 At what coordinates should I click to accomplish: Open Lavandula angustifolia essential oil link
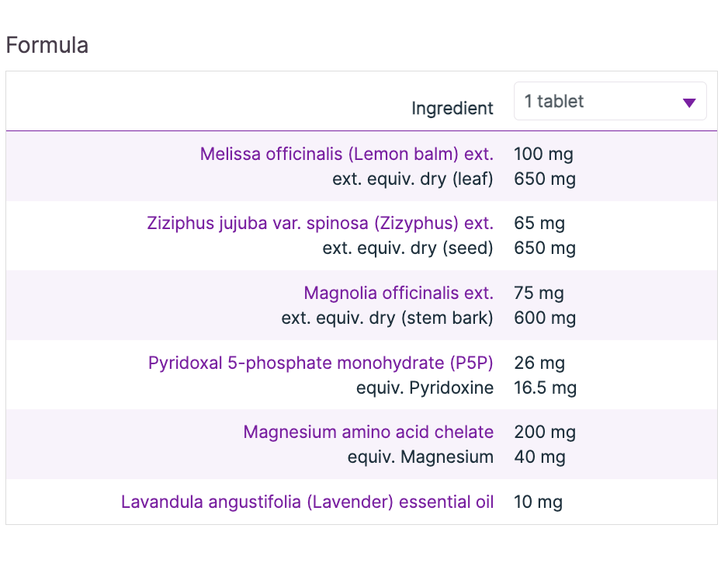tap(307, 502)
